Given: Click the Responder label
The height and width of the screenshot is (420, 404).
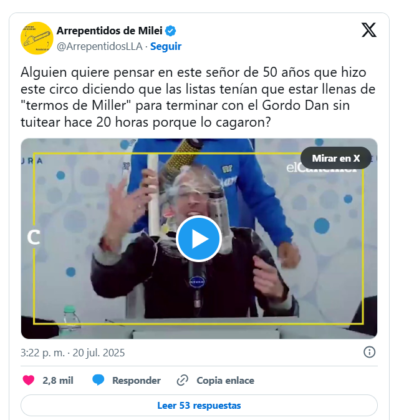Looking at the screenshot, I should pyautogui.click(x=136, y=380).
